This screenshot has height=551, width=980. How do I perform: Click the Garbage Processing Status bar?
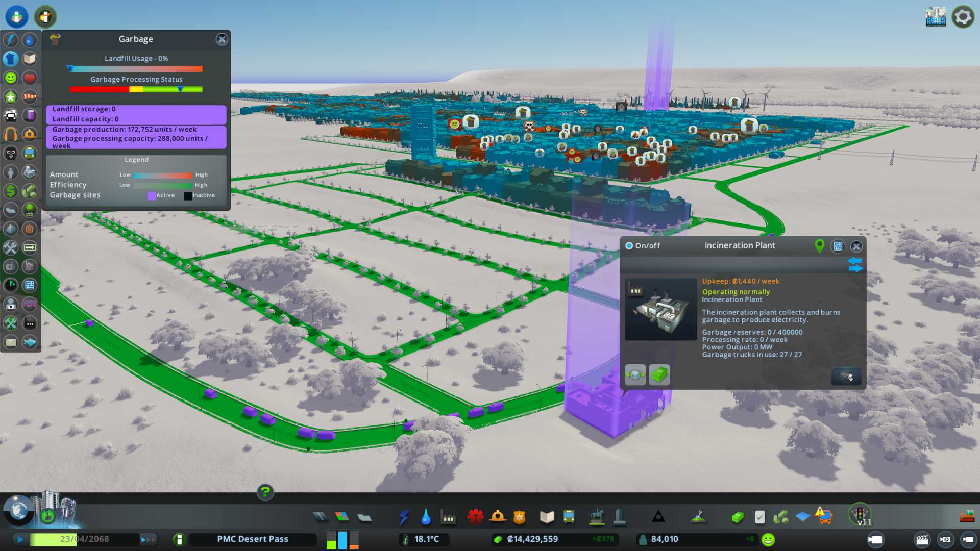pos(136,89)
